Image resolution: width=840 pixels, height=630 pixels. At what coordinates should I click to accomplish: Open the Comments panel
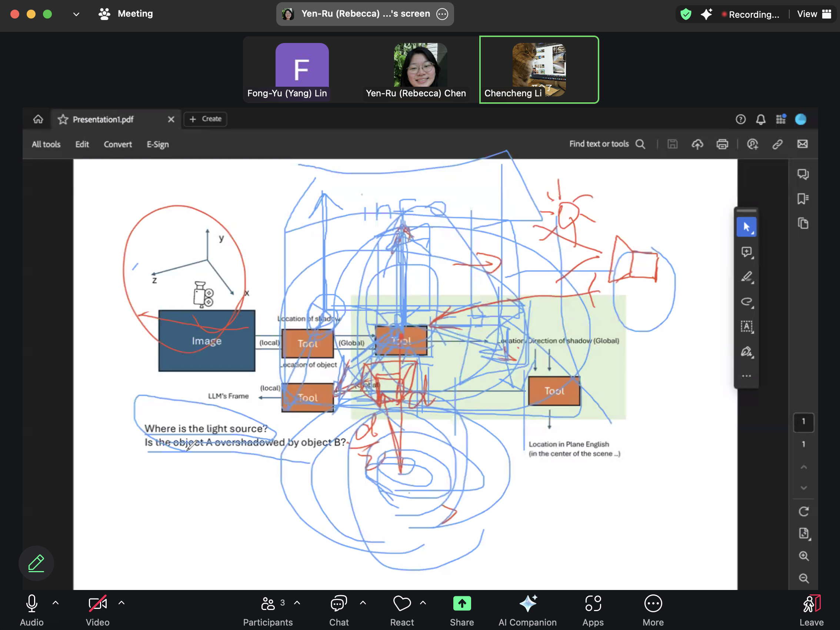803,174
